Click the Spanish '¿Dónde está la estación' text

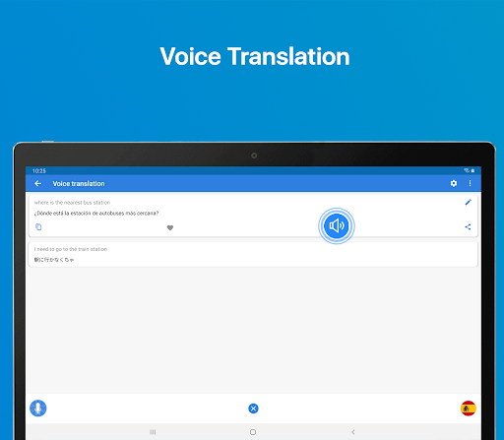[x=96, y=214]
